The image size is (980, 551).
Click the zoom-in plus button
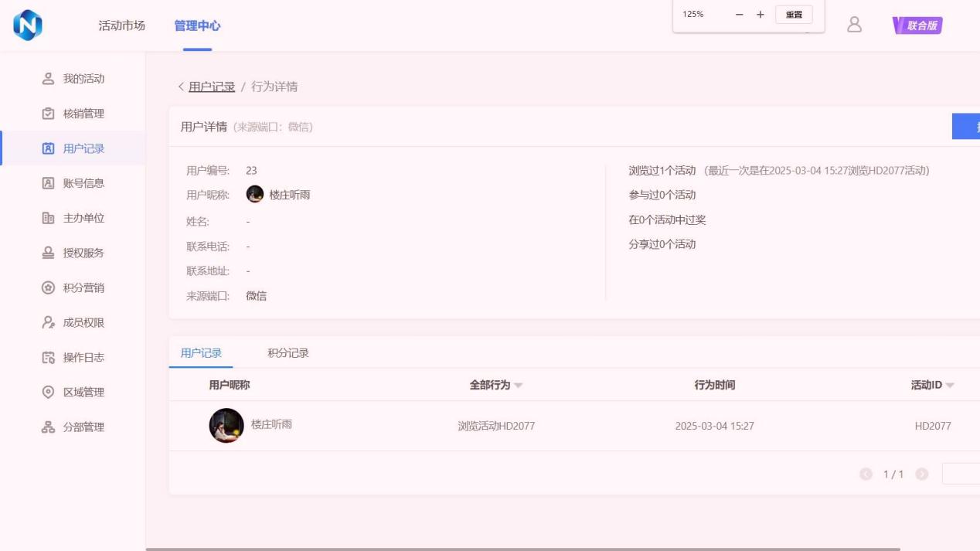761,15
